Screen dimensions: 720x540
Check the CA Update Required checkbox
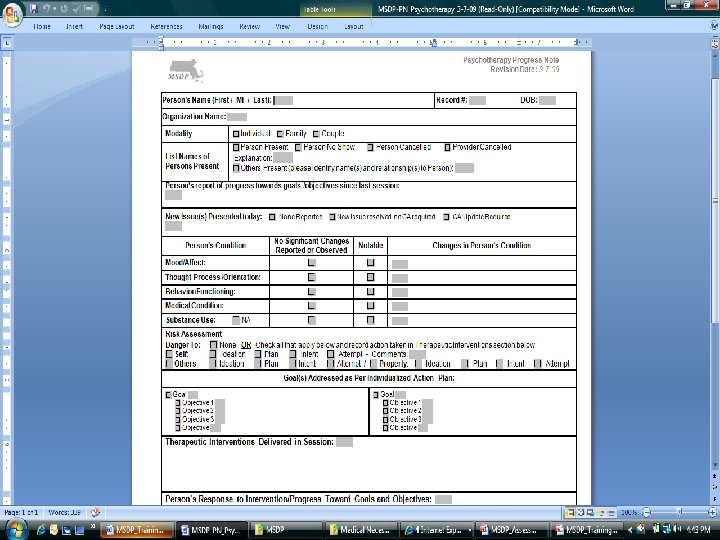[x=446, y=217]
